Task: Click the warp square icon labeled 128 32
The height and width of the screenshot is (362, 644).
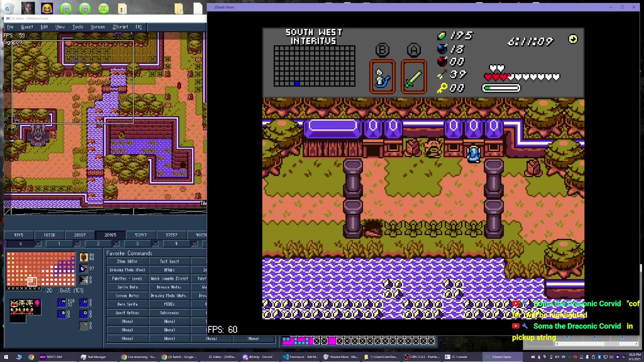Action: [61, 302]
